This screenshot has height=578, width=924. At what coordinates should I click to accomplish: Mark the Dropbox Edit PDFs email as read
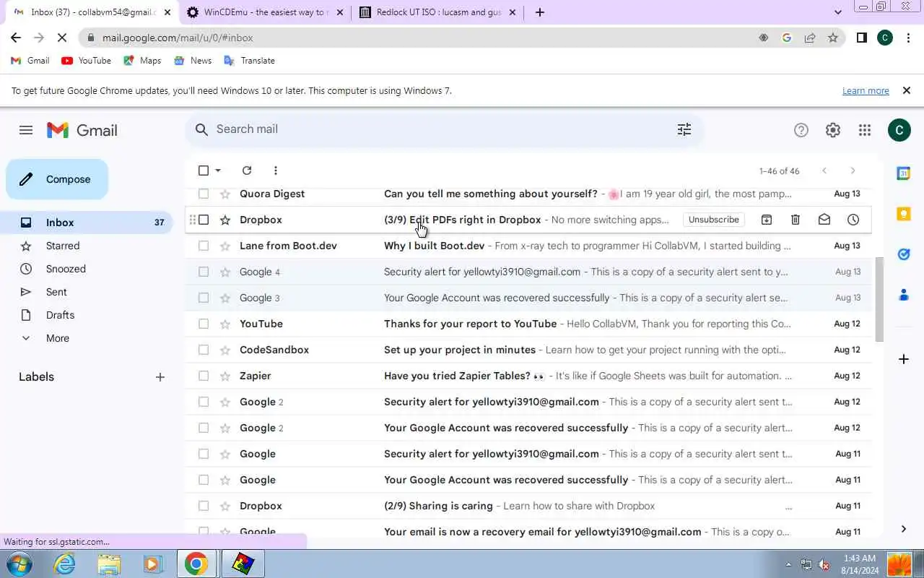(x=824, y=220)
